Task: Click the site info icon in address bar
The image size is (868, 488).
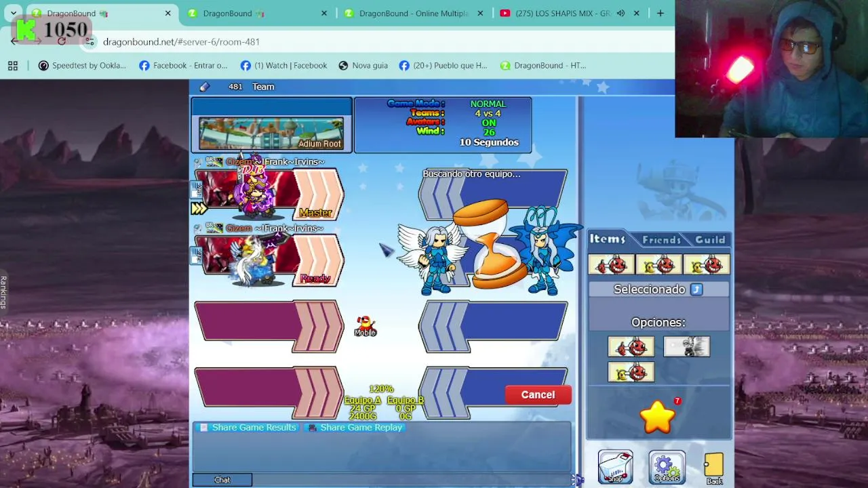Action: point(90,42)
